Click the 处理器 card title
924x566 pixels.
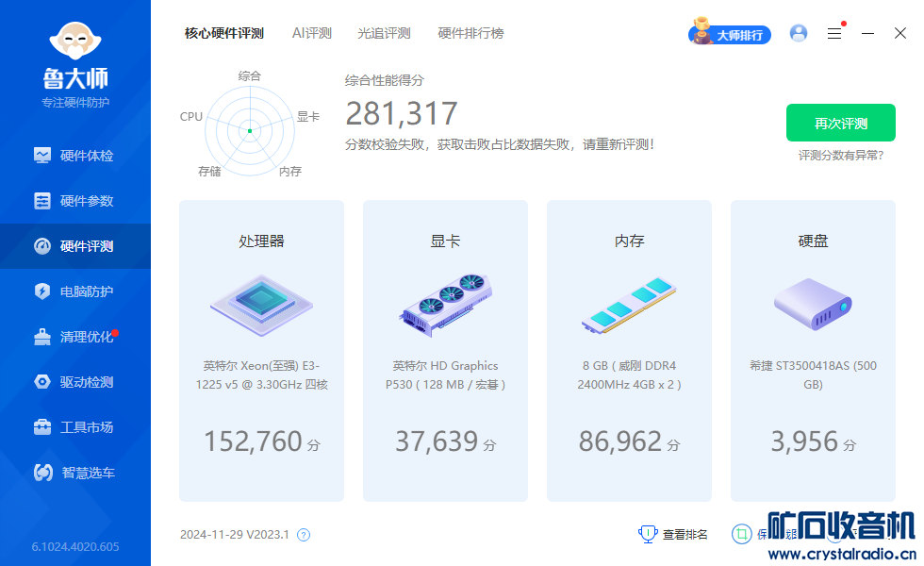(262, 241)
